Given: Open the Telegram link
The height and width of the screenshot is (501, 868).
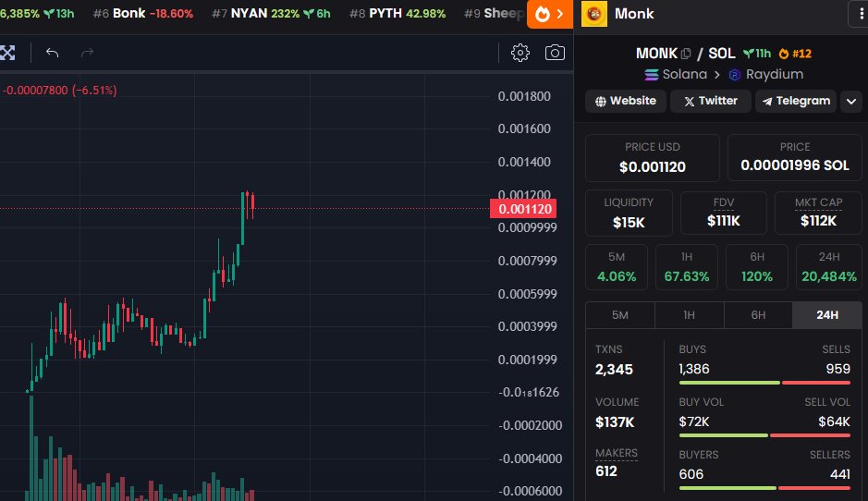Looking at the screenshot, I should point(796,101).
